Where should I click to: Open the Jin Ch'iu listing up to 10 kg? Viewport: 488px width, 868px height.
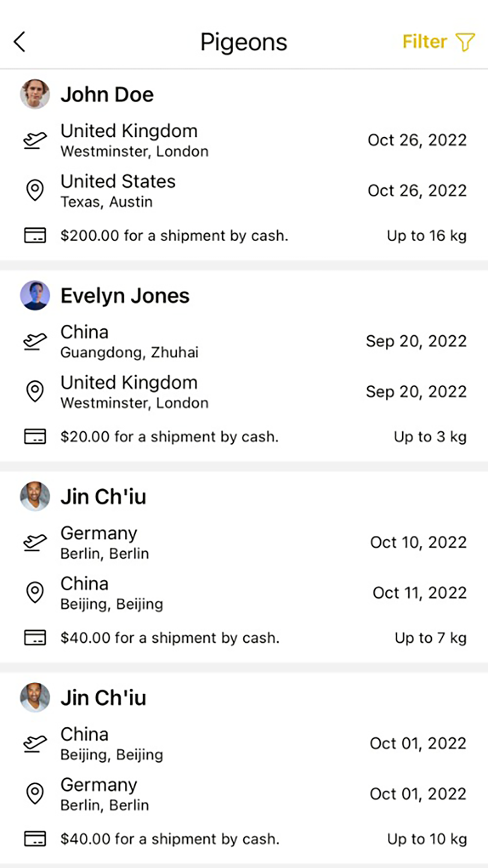(244, 768)
